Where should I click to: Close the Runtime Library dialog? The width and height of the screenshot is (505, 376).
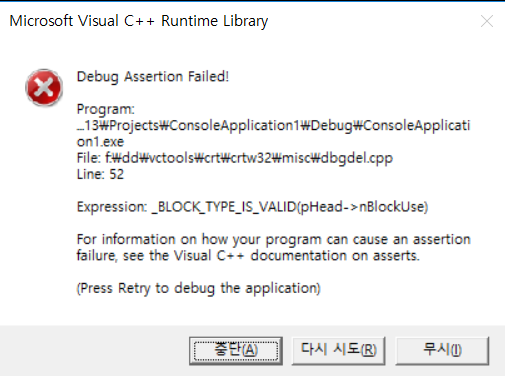pyautogui.click(x=487, y=21)
